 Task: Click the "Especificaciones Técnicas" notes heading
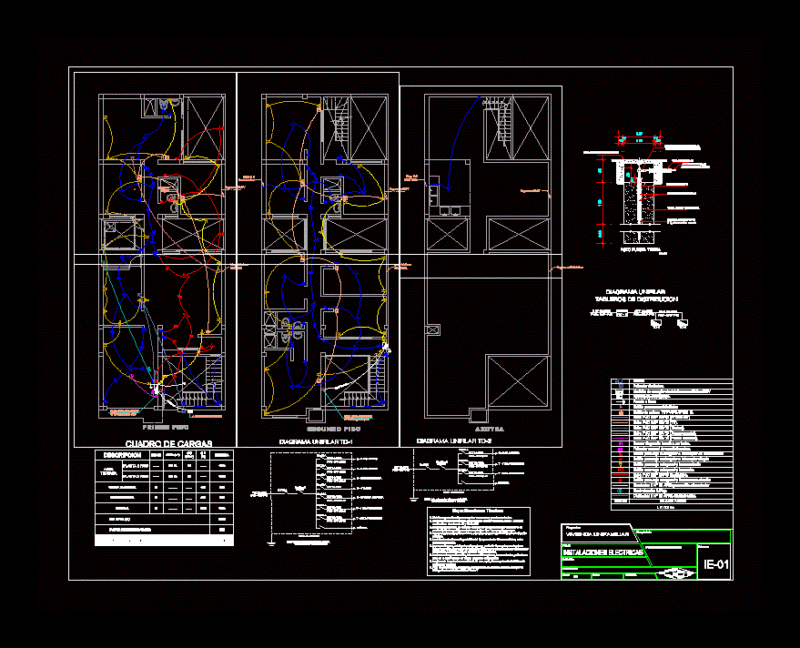[x=478, y=511]
